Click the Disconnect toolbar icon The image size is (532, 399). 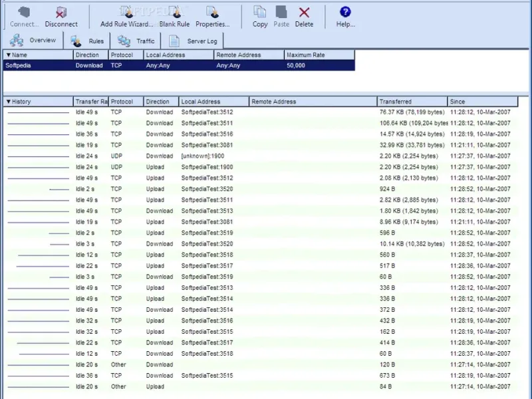point(61,16)
